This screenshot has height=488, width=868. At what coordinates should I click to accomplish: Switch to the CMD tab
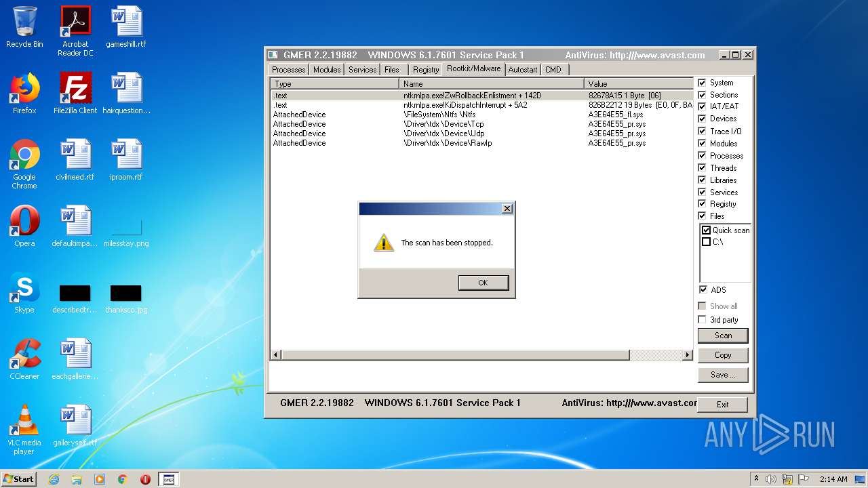click(553, 70)
